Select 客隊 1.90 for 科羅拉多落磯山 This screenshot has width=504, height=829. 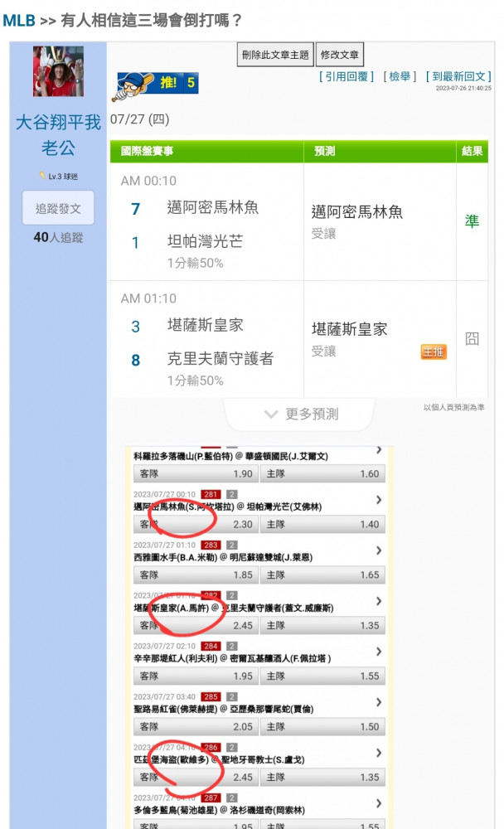[195, 473]
